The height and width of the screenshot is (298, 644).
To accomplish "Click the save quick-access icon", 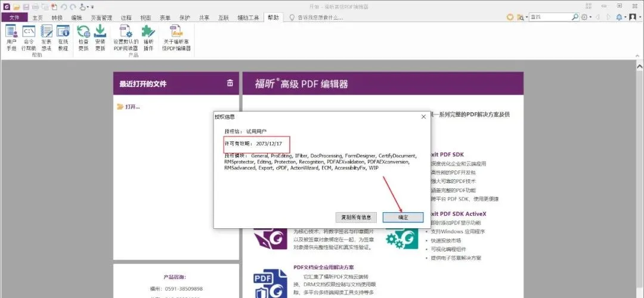I will coord(26,7).
